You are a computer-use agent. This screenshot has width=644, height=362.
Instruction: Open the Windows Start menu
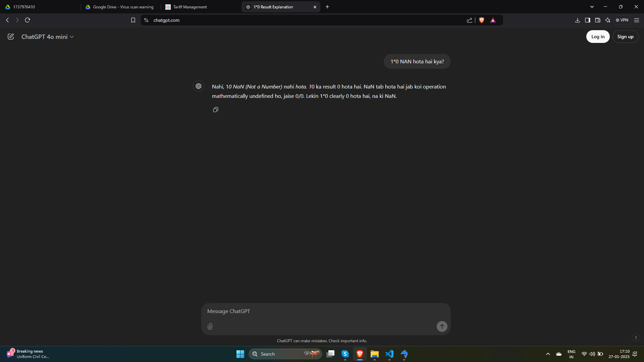[x=240, y=354]
